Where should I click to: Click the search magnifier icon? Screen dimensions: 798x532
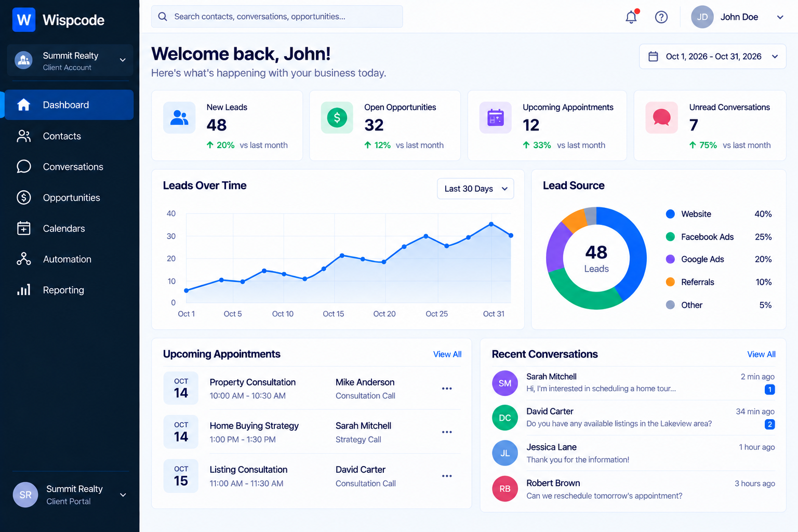[x=163, y=17]
